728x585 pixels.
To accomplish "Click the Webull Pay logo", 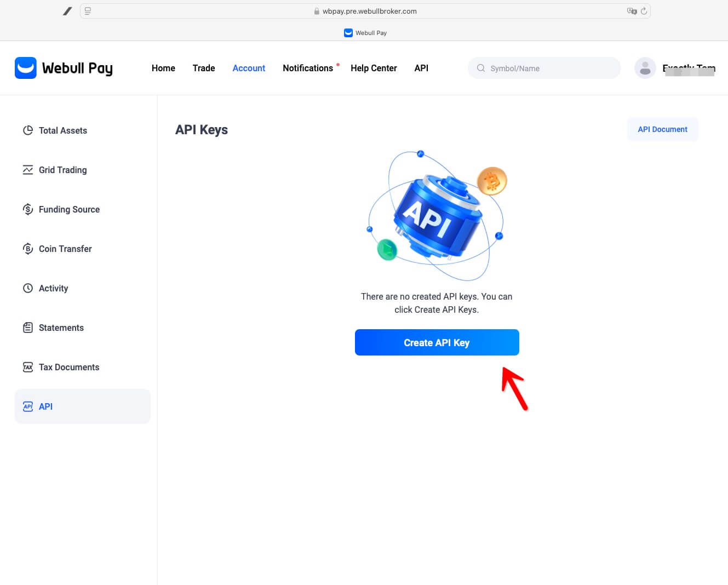I will [64, 68].
